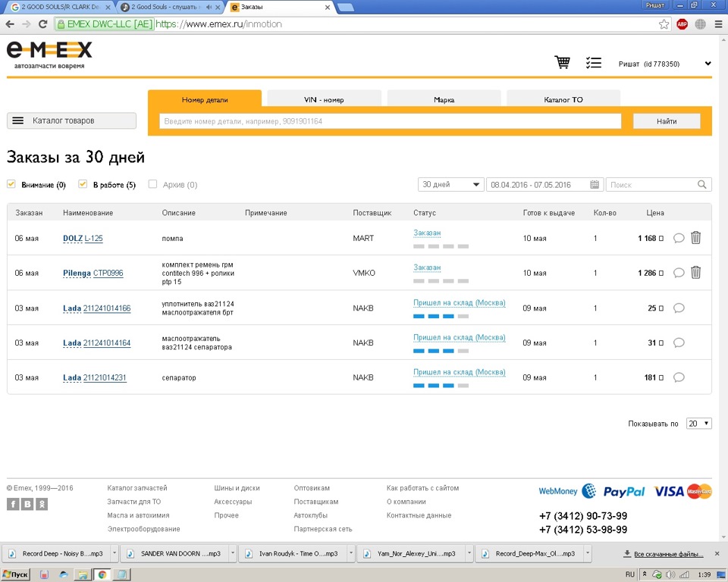The width and height of the screenshot is (728, 582).
Task: Switch to the Марка tab
Action: pos(444,99)
